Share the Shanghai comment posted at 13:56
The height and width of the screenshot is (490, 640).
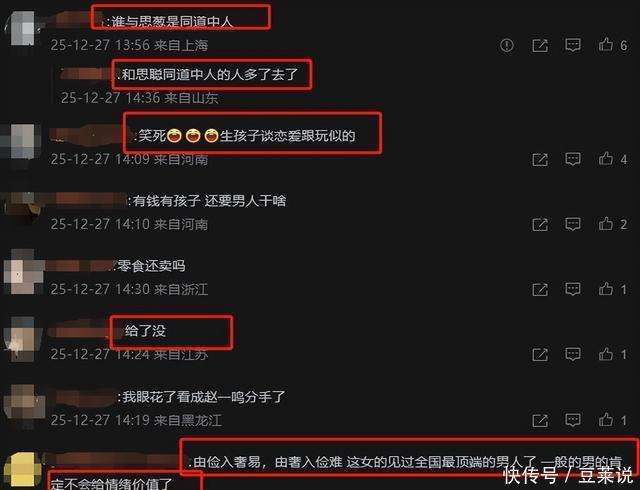tap(540, 45)
